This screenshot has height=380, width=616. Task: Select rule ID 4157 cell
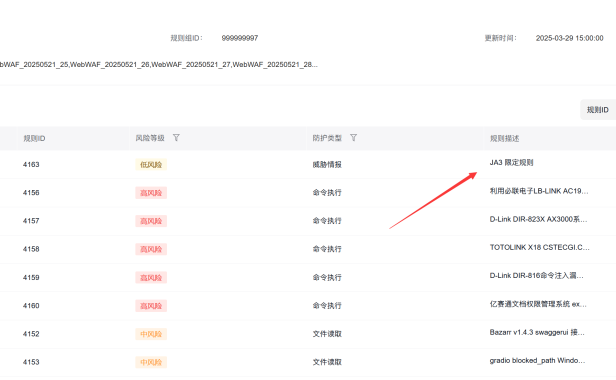tap(31, 221)
